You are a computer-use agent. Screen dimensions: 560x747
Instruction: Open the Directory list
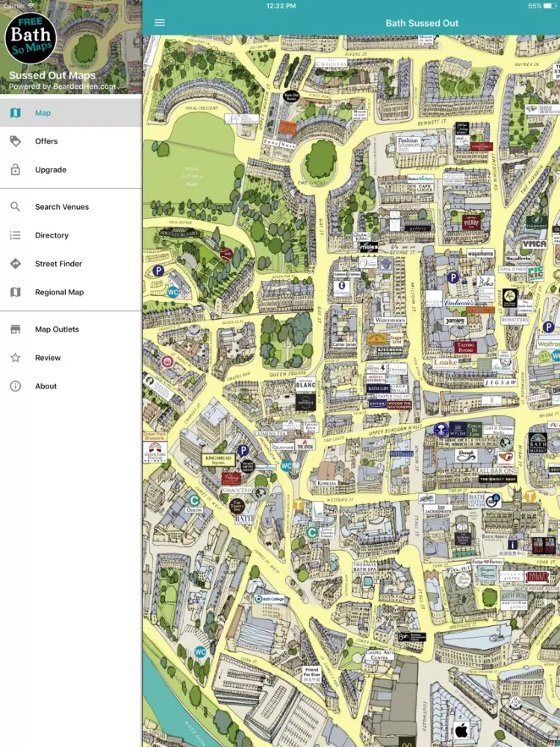pyautogui.click(x=71, y=235)
